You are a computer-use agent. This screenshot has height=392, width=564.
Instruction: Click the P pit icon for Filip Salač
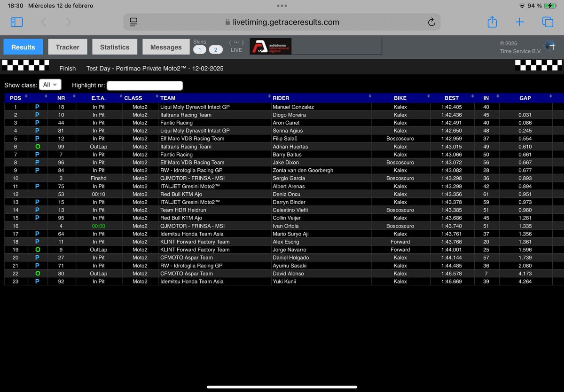[x=38, y=139]
